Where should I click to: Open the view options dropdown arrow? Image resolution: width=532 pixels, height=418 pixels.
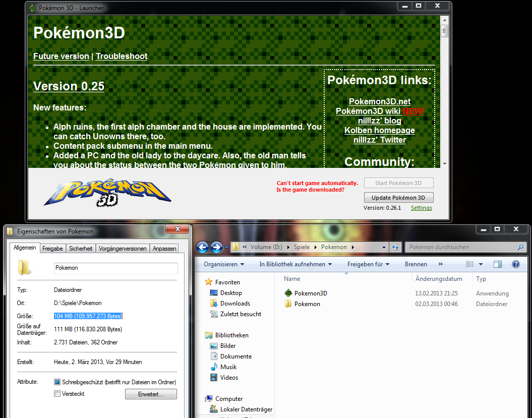(481, 264)
